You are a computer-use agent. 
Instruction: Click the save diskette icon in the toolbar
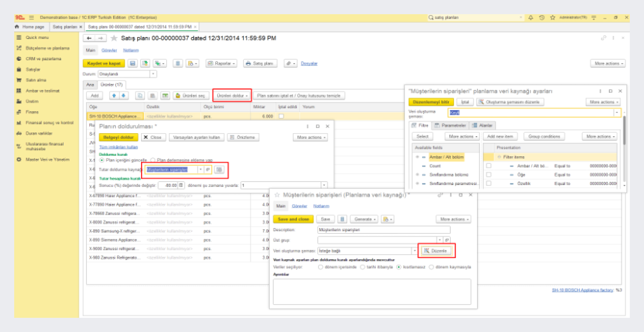click(x=133, y=63)
